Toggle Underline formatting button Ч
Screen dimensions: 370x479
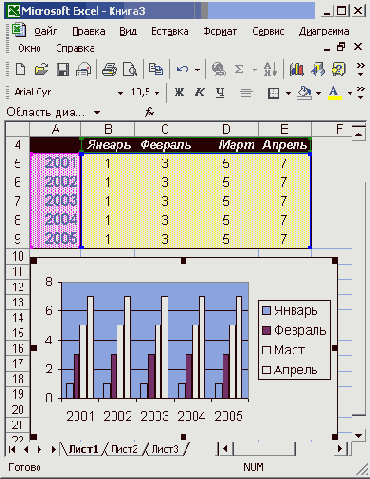220,92
